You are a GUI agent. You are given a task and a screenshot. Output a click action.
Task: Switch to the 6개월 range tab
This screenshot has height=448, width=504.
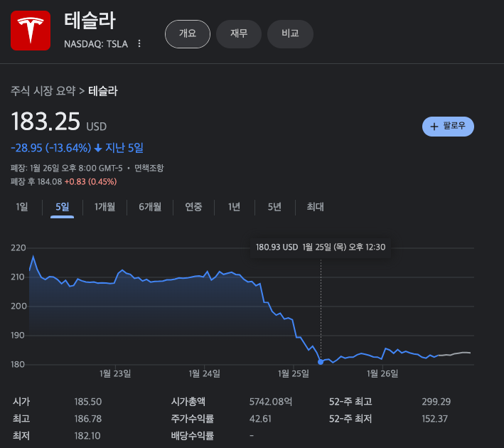click(150, 207)
